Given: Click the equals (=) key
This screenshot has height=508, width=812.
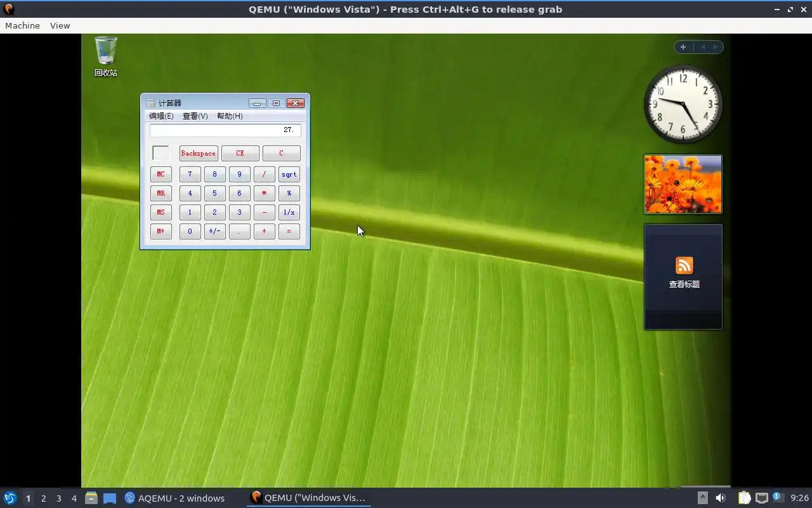Looking at the screenshot, I should pos(289,231).
